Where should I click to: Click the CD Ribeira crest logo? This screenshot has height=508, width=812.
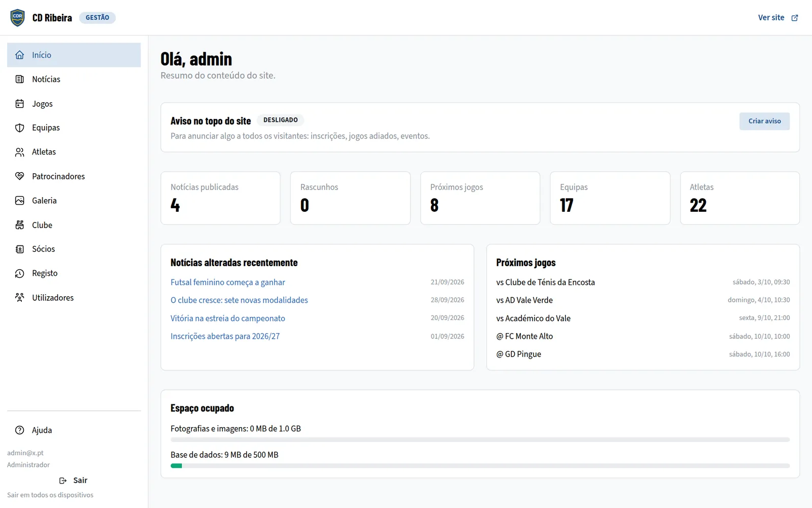pos(17,17)
